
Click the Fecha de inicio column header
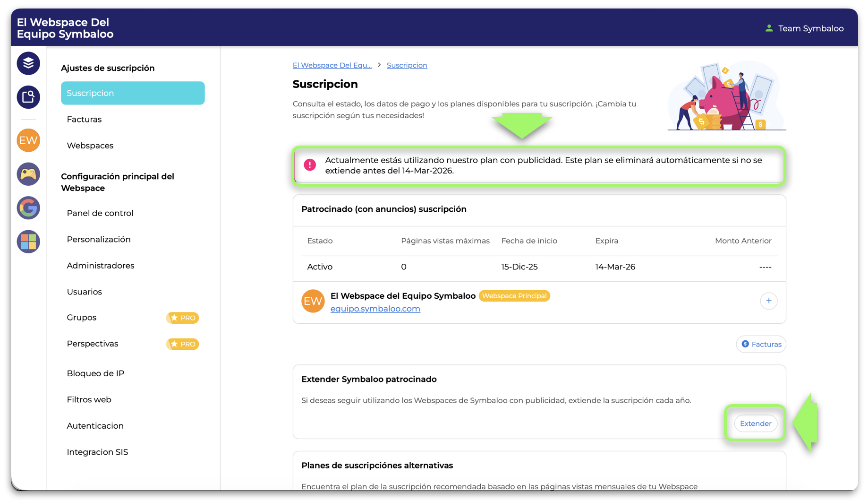pos(529,241)
